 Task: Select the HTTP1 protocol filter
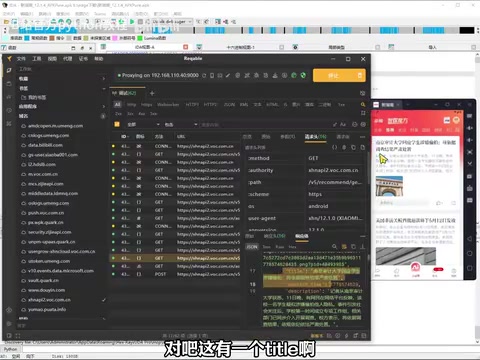click(192, 105)
